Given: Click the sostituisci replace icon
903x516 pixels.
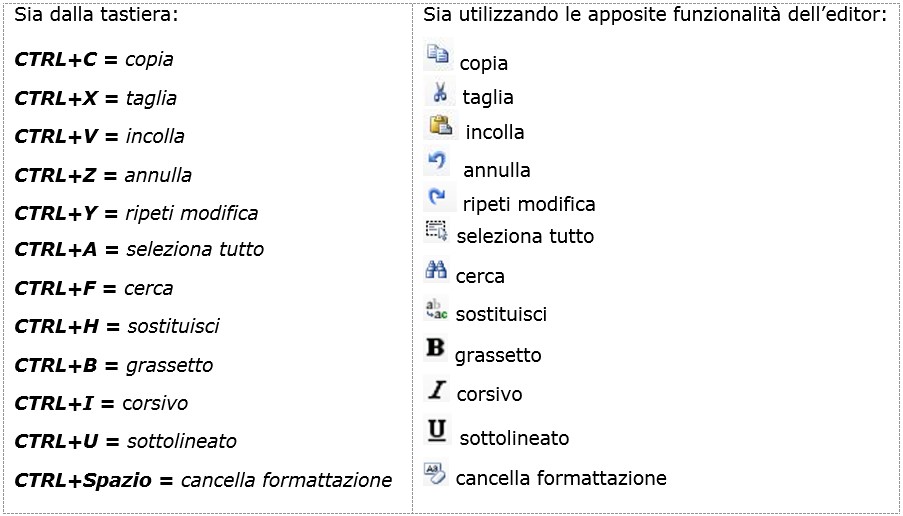Looking at the screenshot, I should (436, 309).
